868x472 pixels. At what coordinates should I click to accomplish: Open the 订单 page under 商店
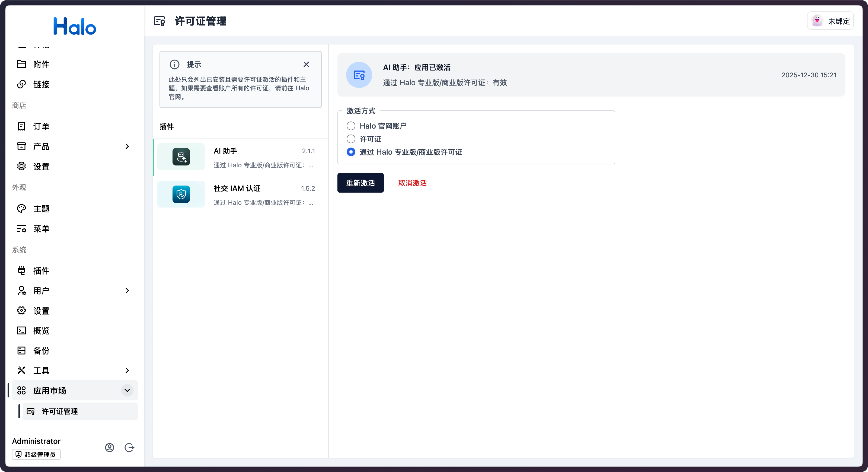tap(42, 126)
